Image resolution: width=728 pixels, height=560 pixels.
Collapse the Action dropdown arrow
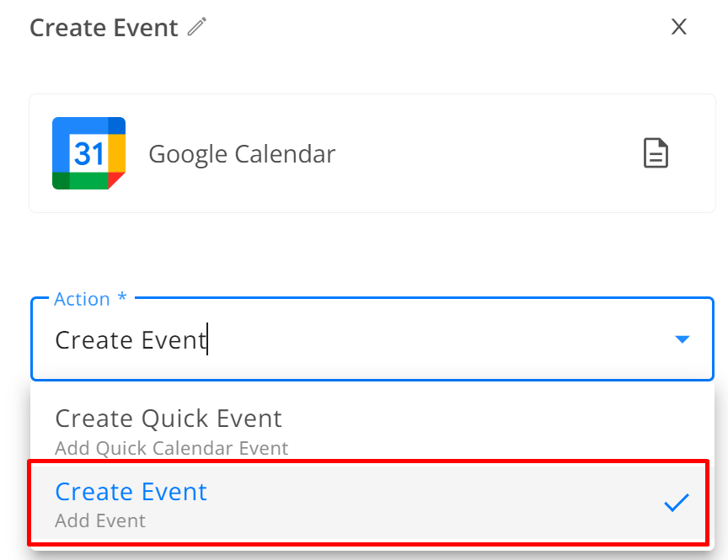click(x=682, y=339)
